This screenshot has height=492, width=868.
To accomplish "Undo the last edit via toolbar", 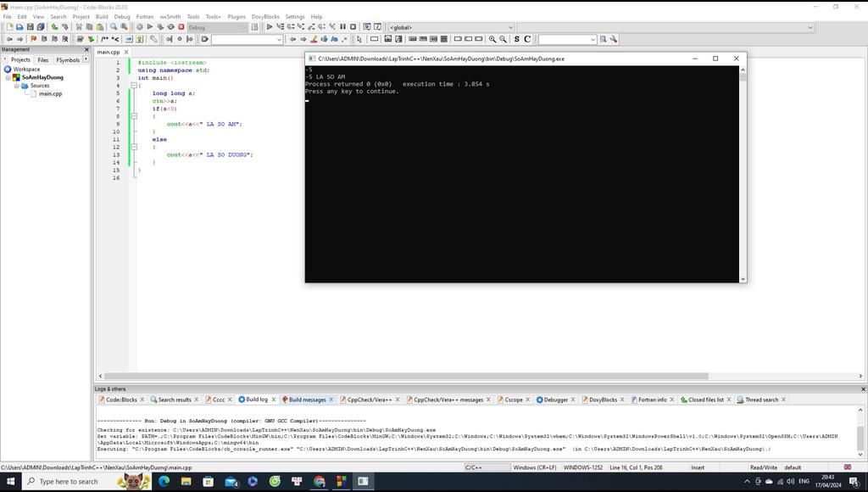I will 54,26.
